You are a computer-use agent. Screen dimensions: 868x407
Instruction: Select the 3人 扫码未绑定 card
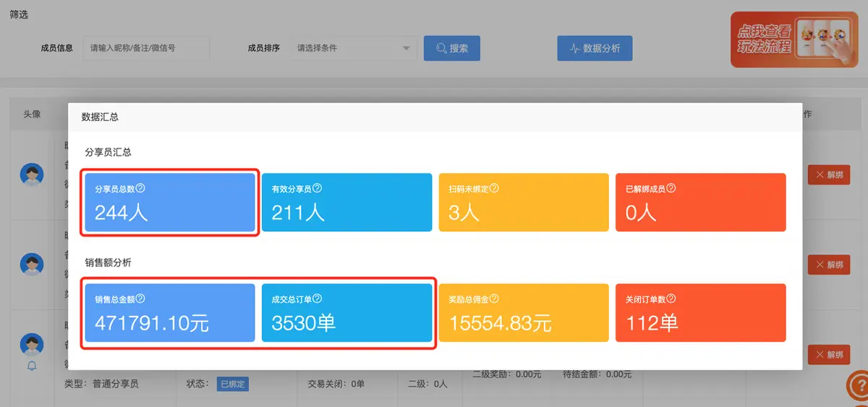(524, 202)
